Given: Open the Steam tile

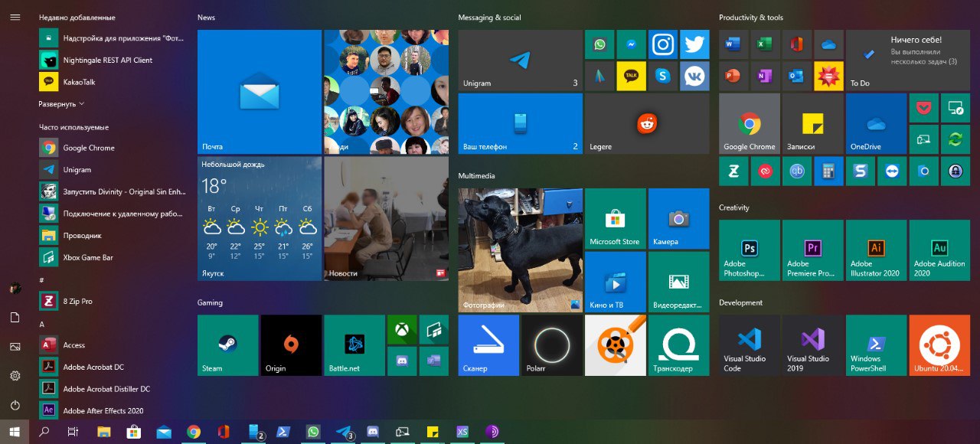Looking at the screenshot, I should [228, 345].
